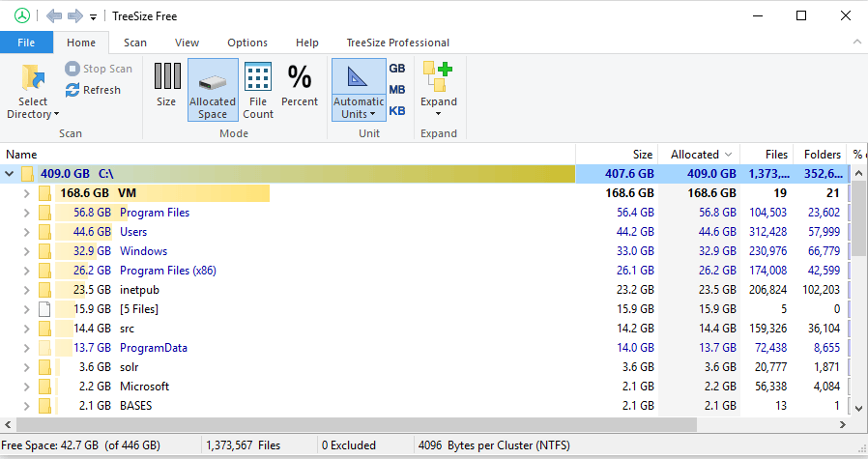This screenshot has height=459, width=868.
Task: Click the Users folder icon
Action: [44, 232]
